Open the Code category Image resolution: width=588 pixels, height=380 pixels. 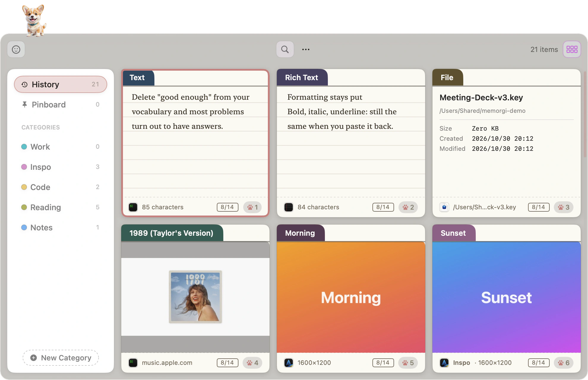(61, 187)
